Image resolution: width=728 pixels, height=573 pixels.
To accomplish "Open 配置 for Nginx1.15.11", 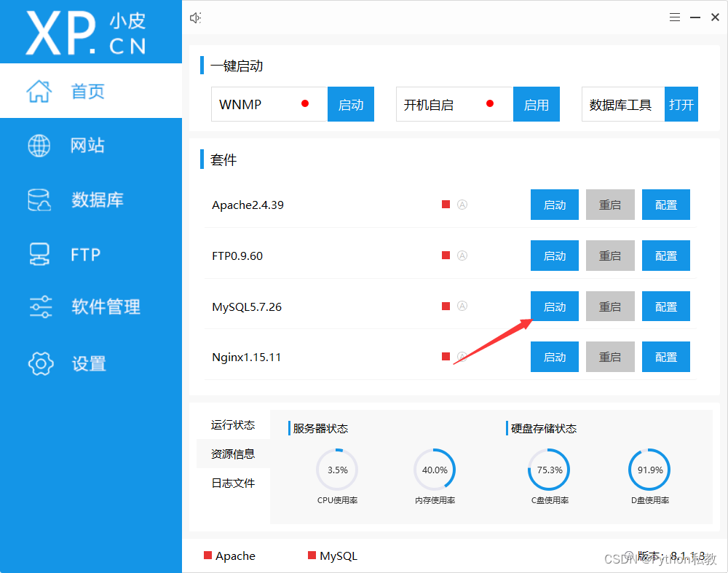I will [665, 357].
